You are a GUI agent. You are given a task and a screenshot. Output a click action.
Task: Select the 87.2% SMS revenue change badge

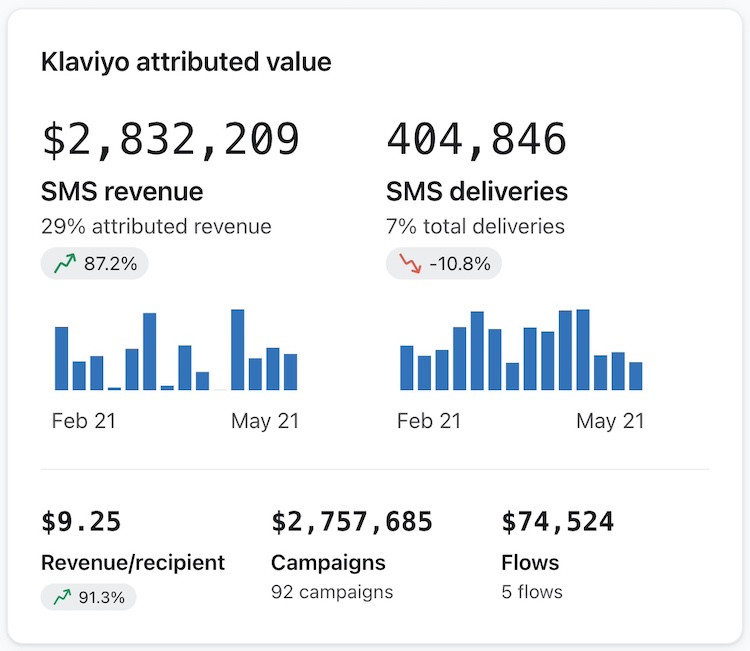pos(95,264)
